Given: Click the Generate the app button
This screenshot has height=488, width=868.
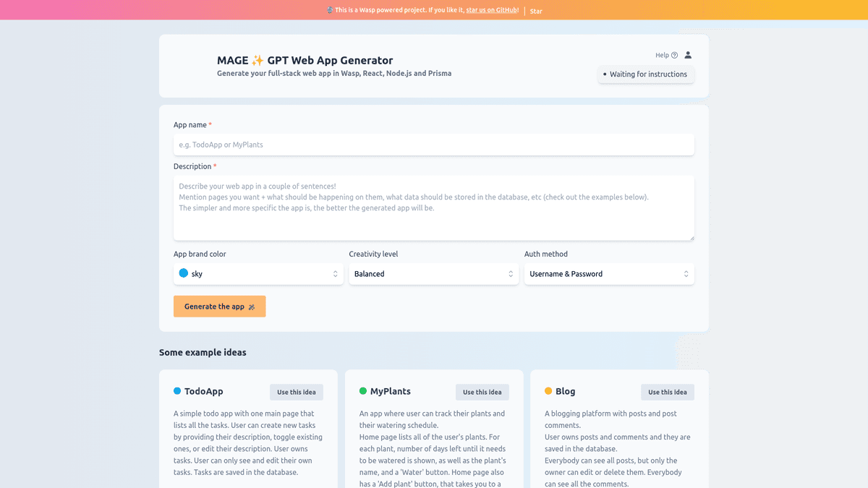Looking at the screenshot, I should click(219, 307).
